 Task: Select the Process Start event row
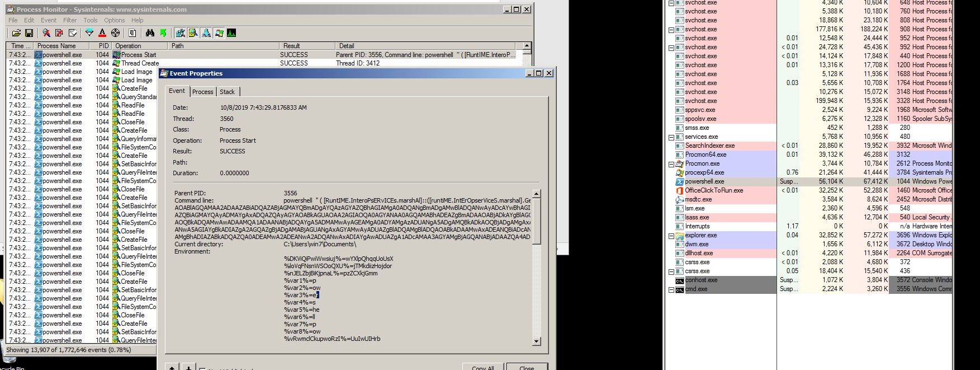pos(264,55)
